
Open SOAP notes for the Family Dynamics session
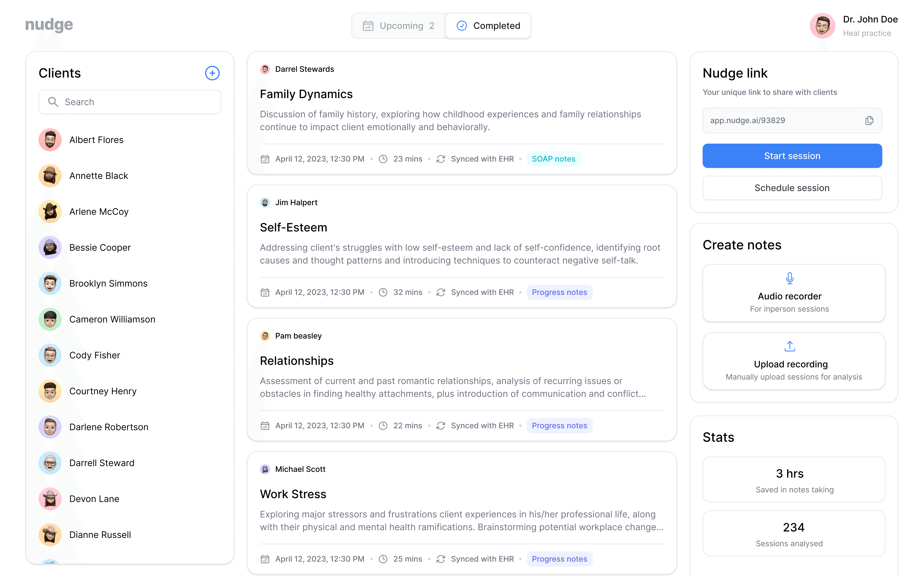pyautogui.click(x=554, y=159)
